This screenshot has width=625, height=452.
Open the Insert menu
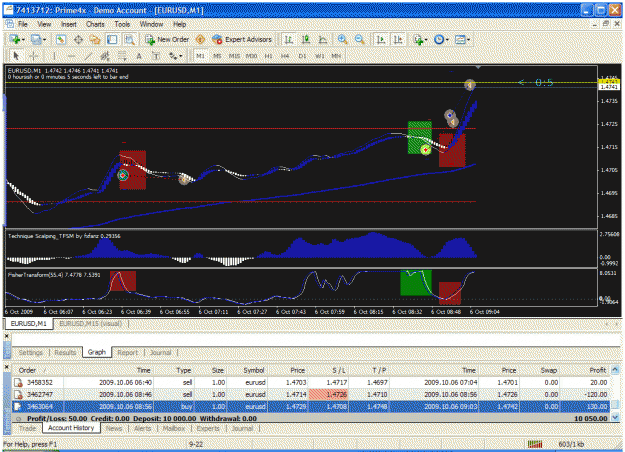69,24
